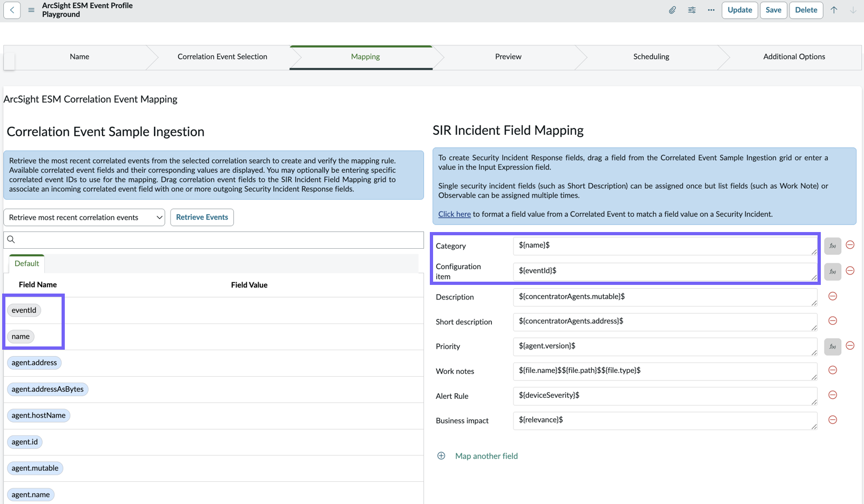
Task: Remove the Work notes mapping row
Action: click(833, 370)
